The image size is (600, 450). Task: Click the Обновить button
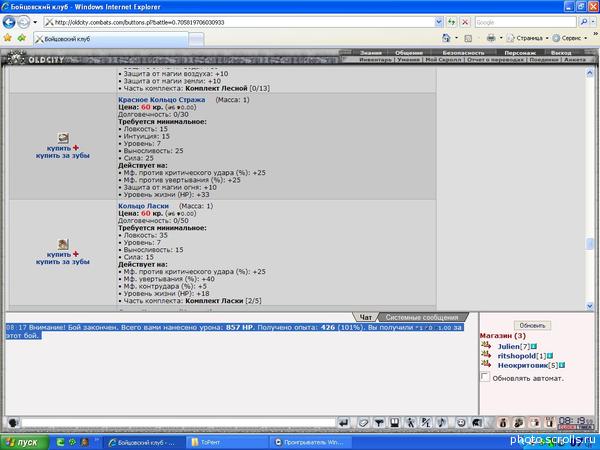532,325
